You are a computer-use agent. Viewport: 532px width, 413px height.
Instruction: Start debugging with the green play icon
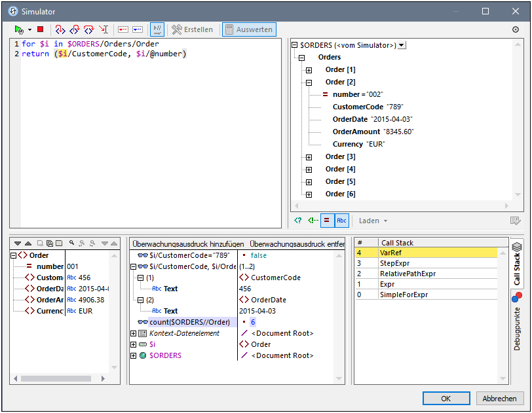tap(19, 29)
